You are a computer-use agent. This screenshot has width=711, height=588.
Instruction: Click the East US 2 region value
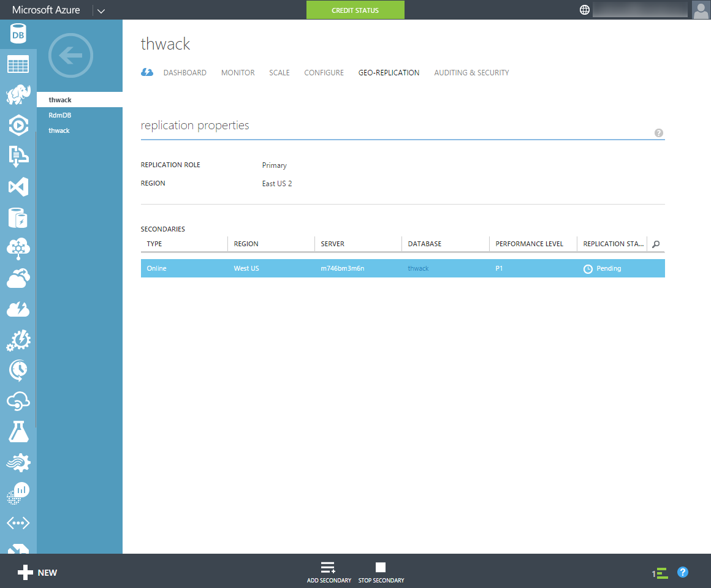pos(277,184)
